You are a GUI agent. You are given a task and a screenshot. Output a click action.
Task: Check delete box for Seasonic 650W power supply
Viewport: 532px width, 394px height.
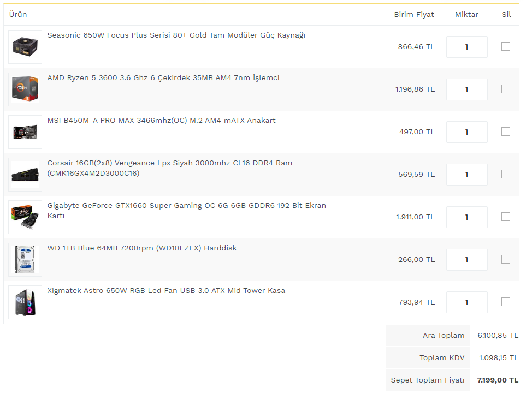tap(506, 46)
